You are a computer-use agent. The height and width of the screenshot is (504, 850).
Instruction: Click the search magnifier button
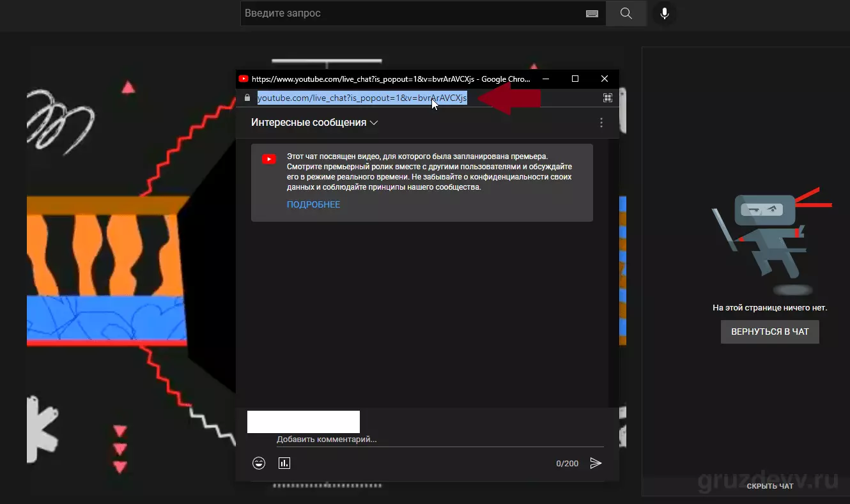coord(626,13)
